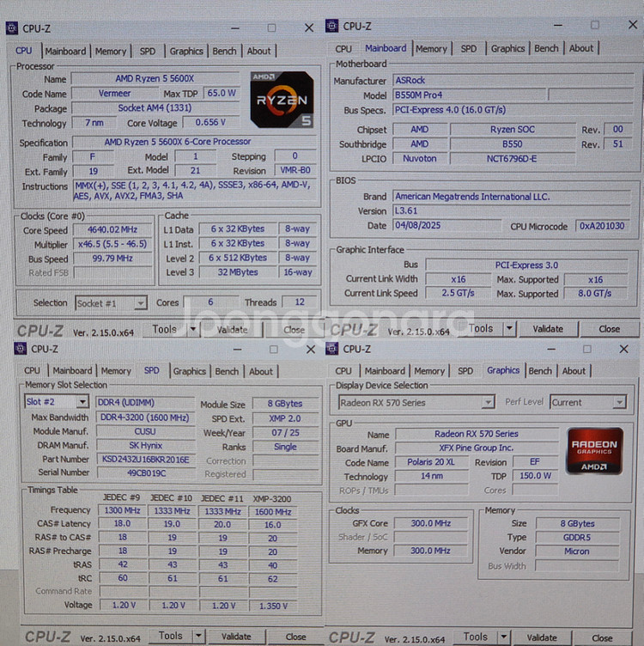Click the Core Speed 4640.02 MHz value
Image resolution: width=644 pixels, height=646 pixels.
pyautogui.click(x=112, y=229)
